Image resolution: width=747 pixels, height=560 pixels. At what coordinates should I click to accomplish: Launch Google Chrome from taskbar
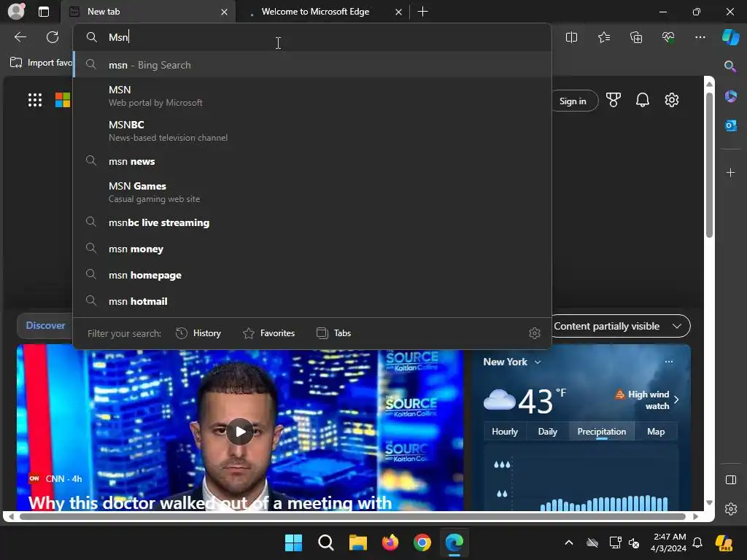click(422, 542)
